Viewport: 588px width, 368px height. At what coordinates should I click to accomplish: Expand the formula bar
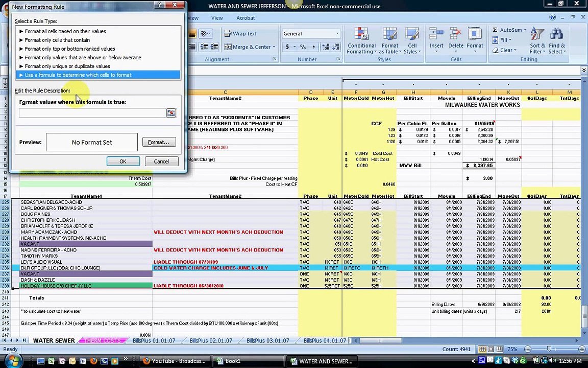point(584,70)
